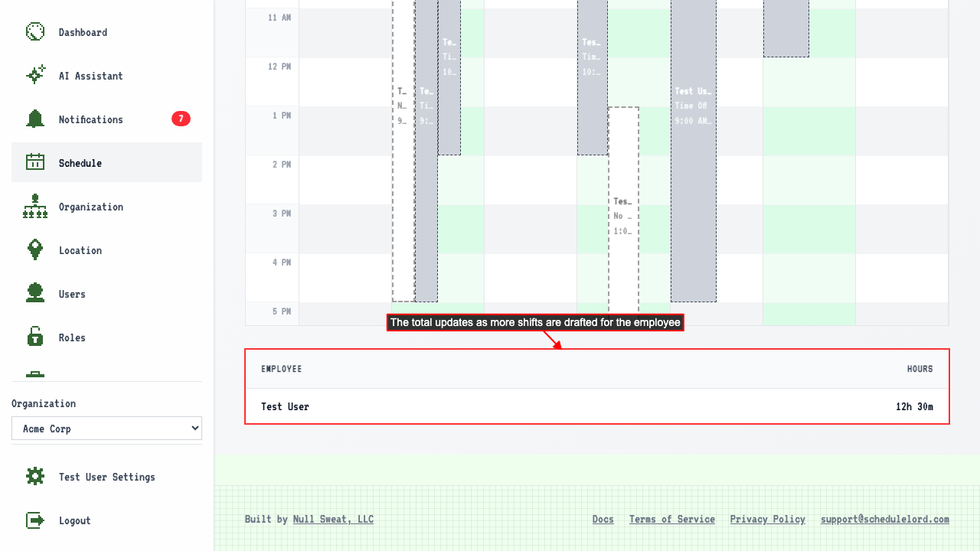Select the Time Off block starting 9:00 AM
This screenshot has height=551, width=980.
tap(694, 151)
